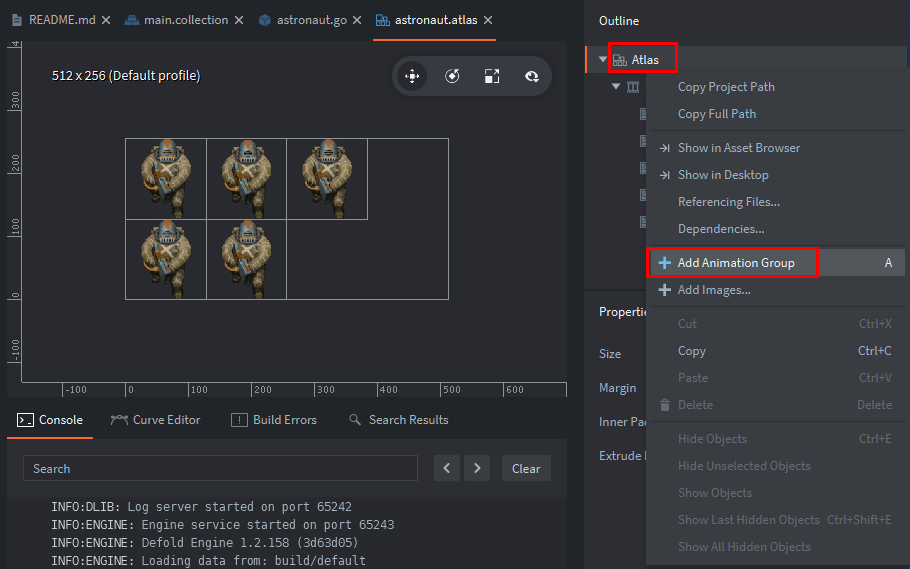
Task: Select Show in Desktop menu entry
Action: click(x=723, y=175)
